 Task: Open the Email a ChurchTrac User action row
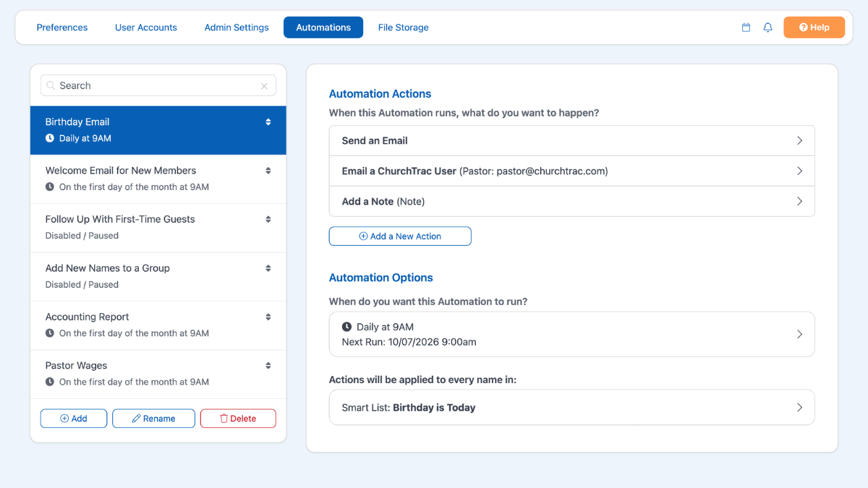coord(572,171)
